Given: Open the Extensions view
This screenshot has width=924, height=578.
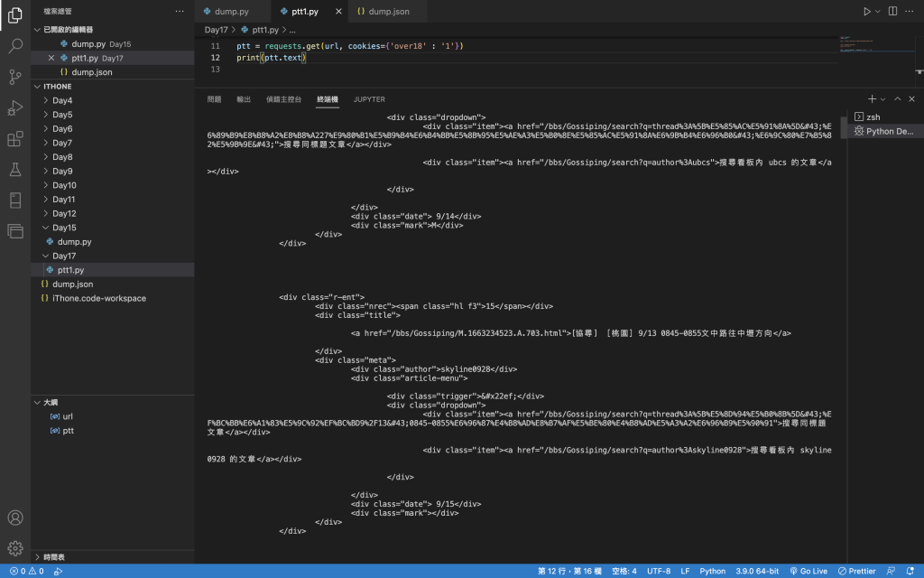Looking at the screenshot, I should (x=15, y=138).
